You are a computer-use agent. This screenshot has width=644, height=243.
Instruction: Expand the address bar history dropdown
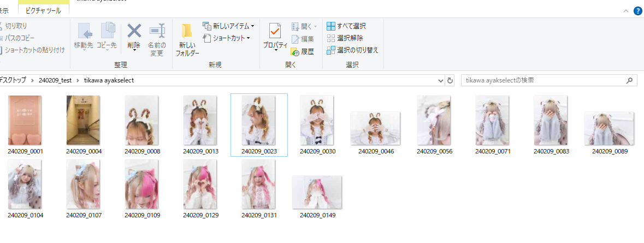pos(441,80)
